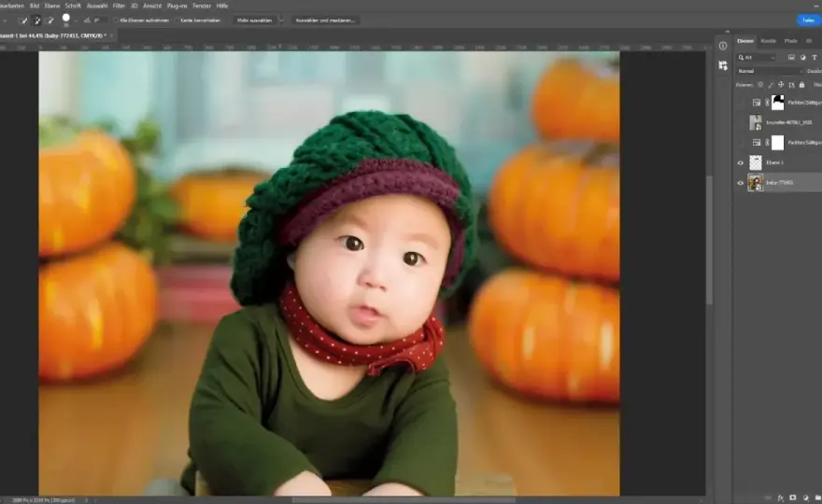
Task: Select the brunette layer thumbnail
Action: click(x=756, y=122)
